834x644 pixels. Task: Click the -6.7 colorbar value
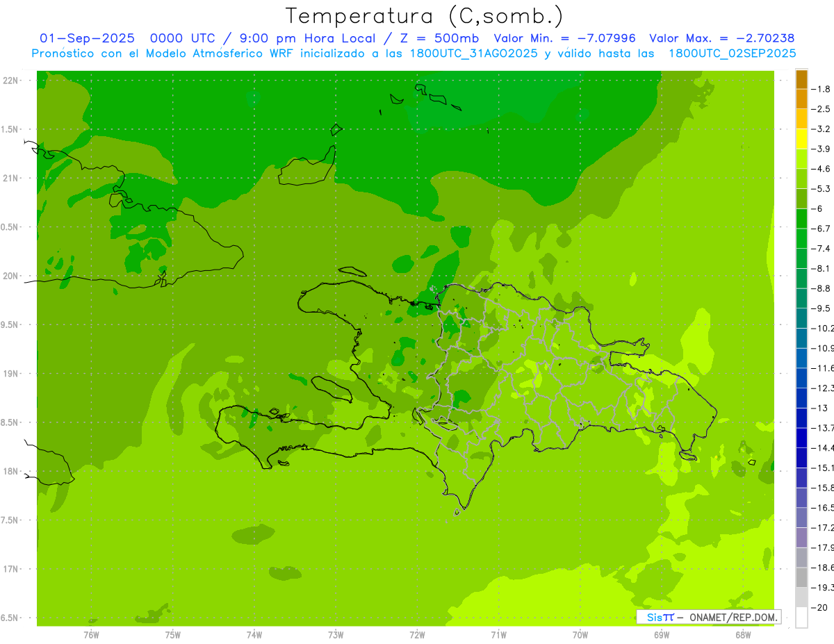coord(821,229)
